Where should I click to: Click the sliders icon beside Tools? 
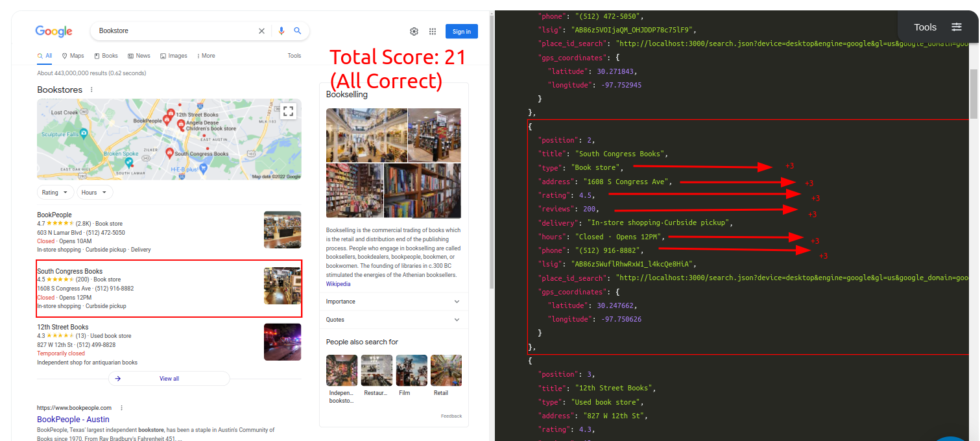tap(957, 27)
